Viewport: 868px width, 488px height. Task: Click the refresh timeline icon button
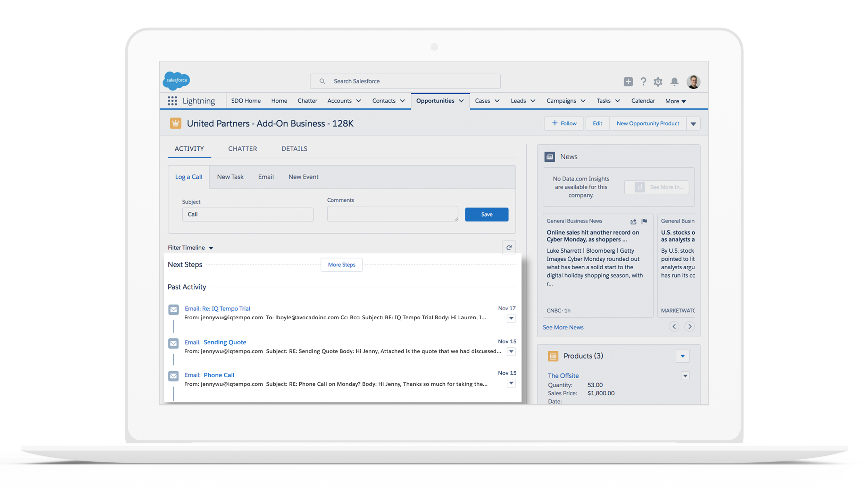[x=509, y=247]
